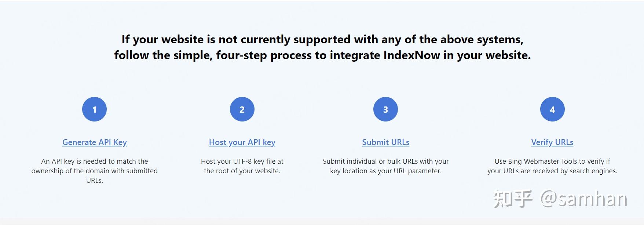Click the @samhan watermark text
Viewport: 644px width, 225px height.
pyautogui.click(x=584, y=199)
